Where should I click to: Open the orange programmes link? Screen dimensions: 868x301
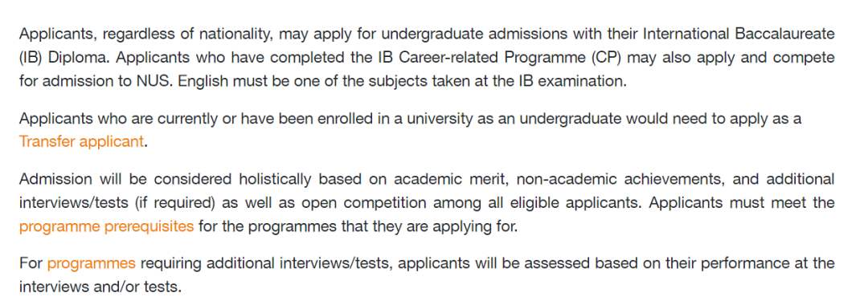[x=92, y=262]
